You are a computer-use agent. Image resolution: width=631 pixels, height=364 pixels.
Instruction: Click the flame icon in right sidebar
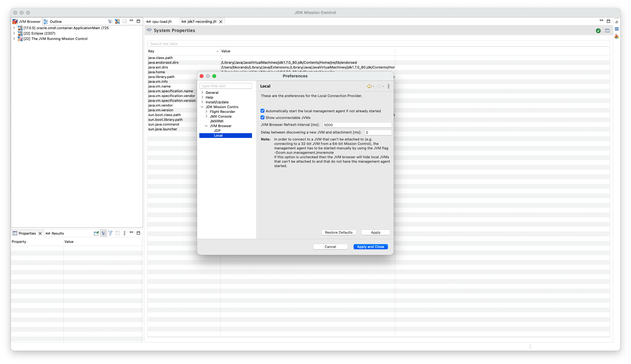coord(617,36)
